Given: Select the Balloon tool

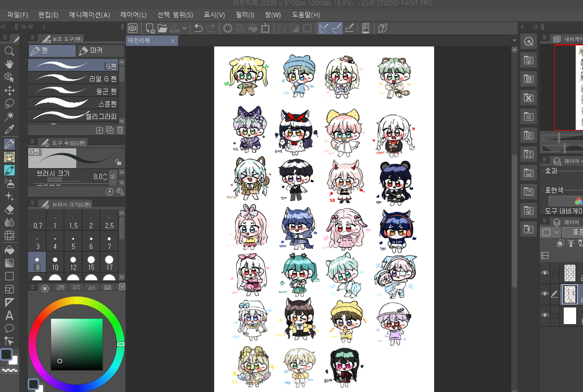Looking at the screenshot, I should pos(9,328).
